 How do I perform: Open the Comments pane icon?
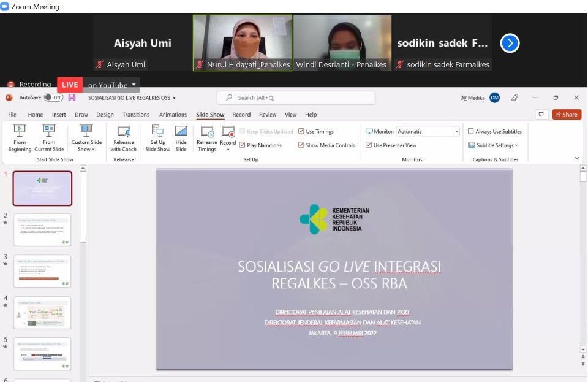point(541,115)
